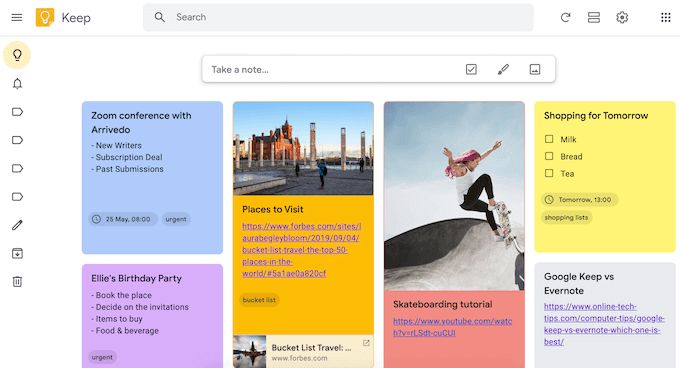Click the bucket list label chip
The height and width of the screenshot is (368, 680).
259,300
